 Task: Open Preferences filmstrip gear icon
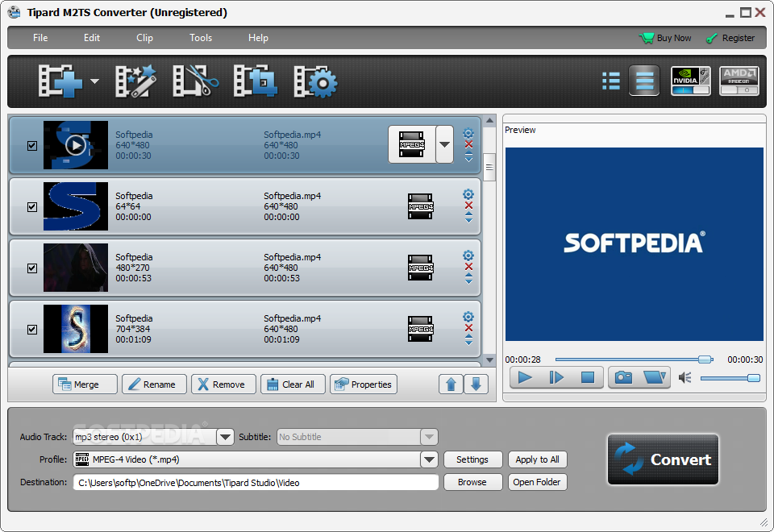[x=315, y=81]
